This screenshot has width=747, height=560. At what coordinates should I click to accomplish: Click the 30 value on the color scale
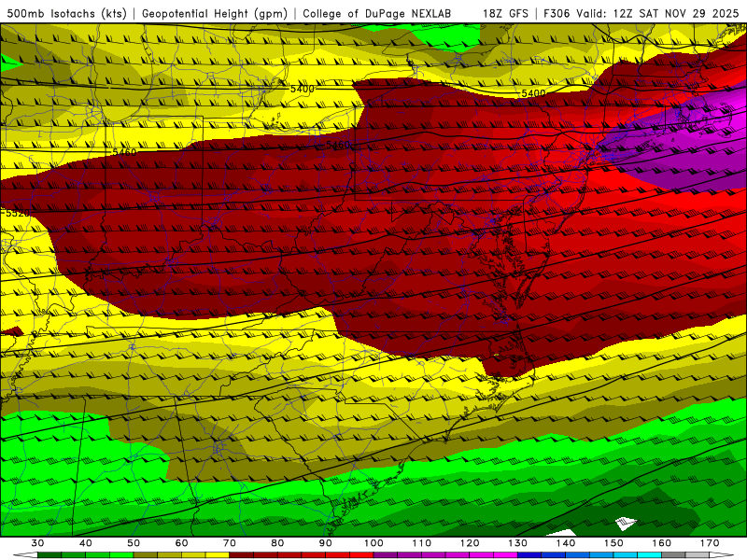point(37,543)
